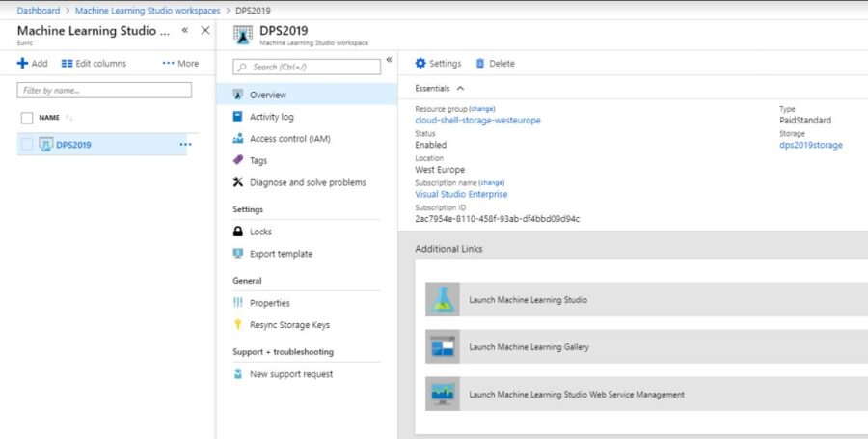Click the Access control people icon
This screenshot has height=439, width=868.
[238, 138]
